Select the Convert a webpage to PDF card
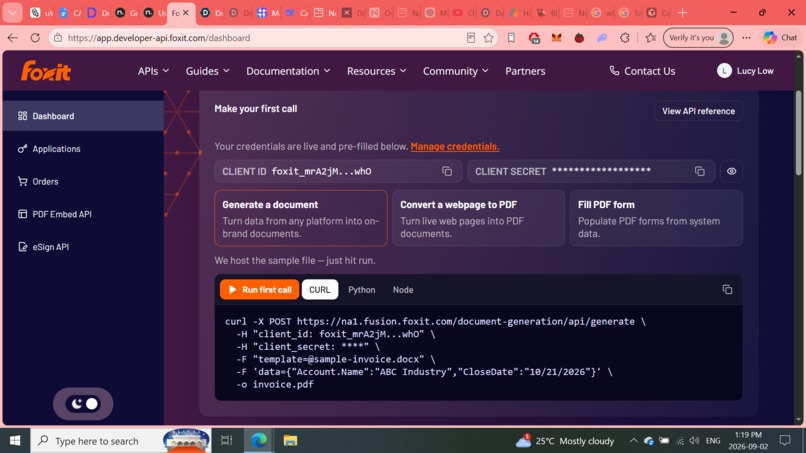The image size is (806, 453). tap(478, 218)
